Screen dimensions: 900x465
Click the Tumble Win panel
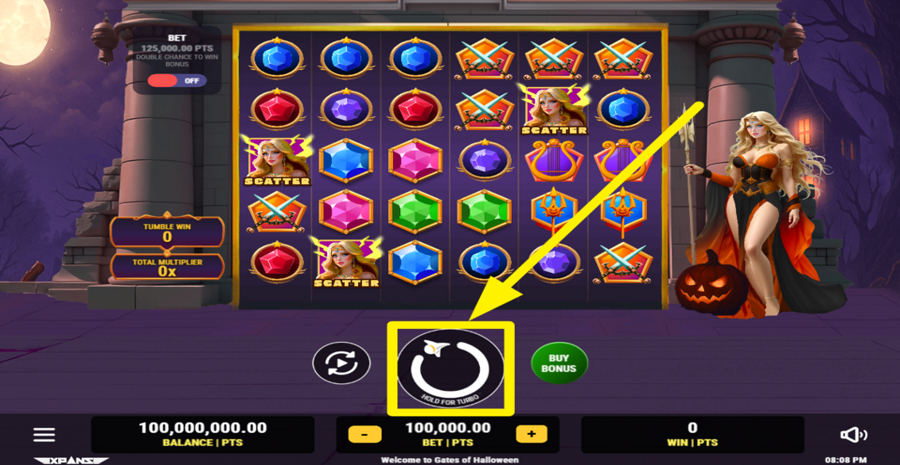(167, 232)
